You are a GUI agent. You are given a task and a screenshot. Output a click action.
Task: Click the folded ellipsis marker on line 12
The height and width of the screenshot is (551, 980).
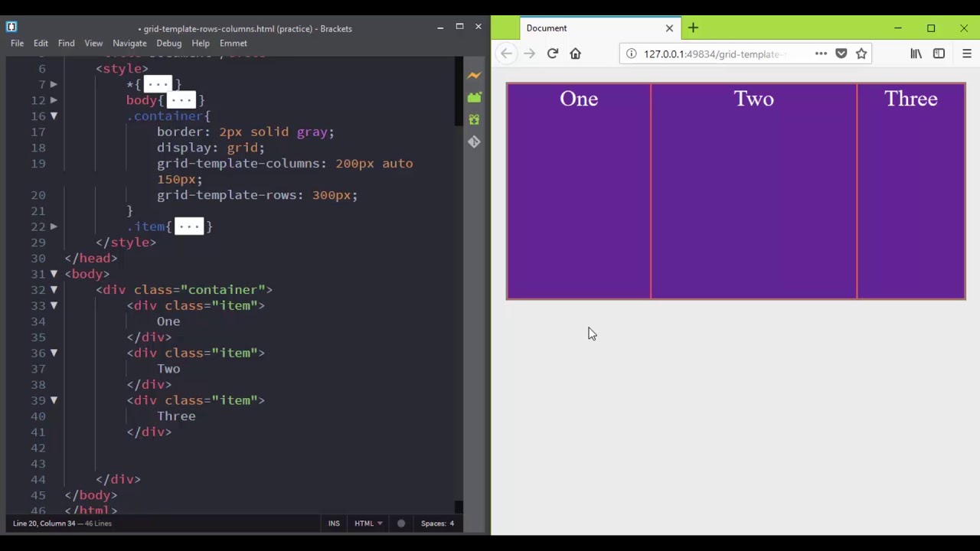click(181, 100)
